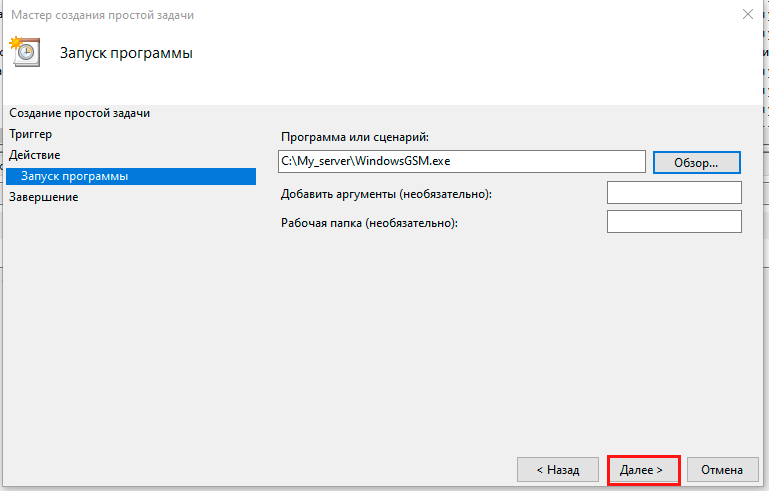The height and width of the screenshot is (491, 769).
Task: Click the Добавить аргументы (необязательно) label
Action: pos(387,194)
